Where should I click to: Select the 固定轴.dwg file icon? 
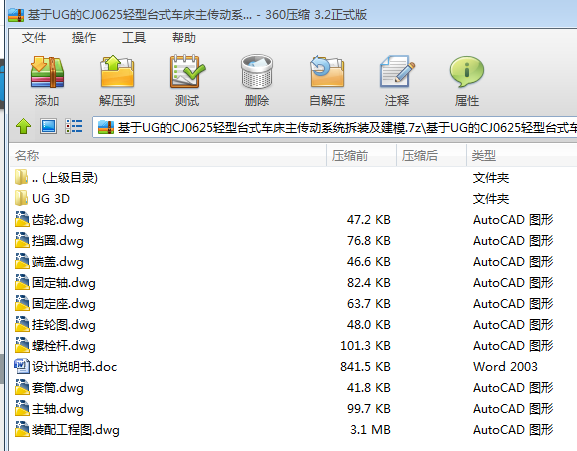[x=22, y=283]
